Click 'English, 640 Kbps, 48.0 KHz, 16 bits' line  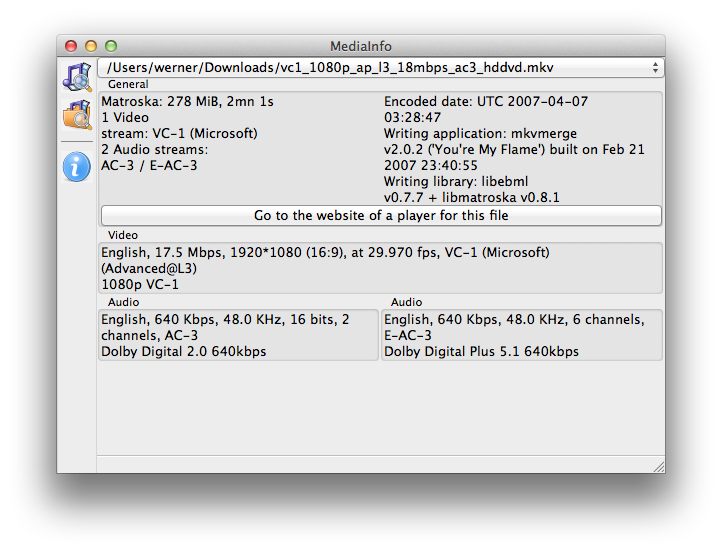coord(225,320)
